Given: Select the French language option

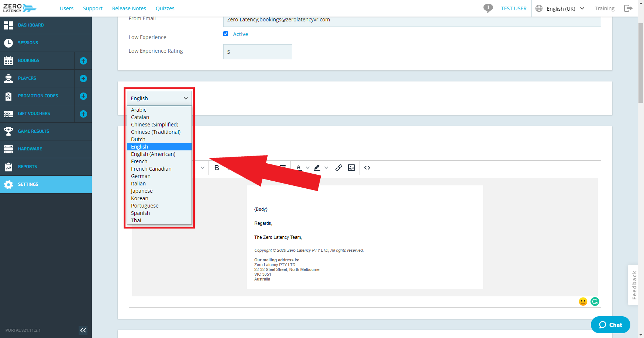Looking at the screenshot, I should (x=159, y=161).
